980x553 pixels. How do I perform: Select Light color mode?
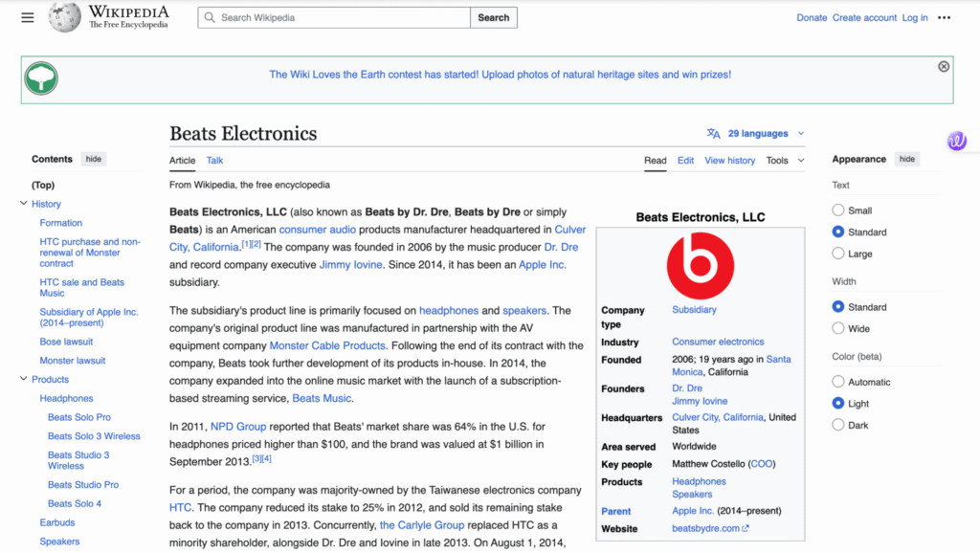(x=838, y=403)
